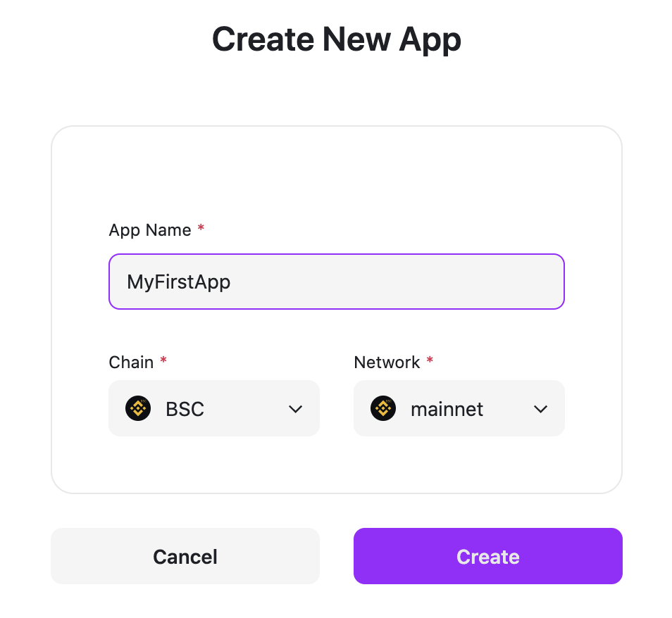Viewport: 672px width, 618px height.
Task: Click the BSC logo in Chain selector
Action: click(x=138, y=408)
